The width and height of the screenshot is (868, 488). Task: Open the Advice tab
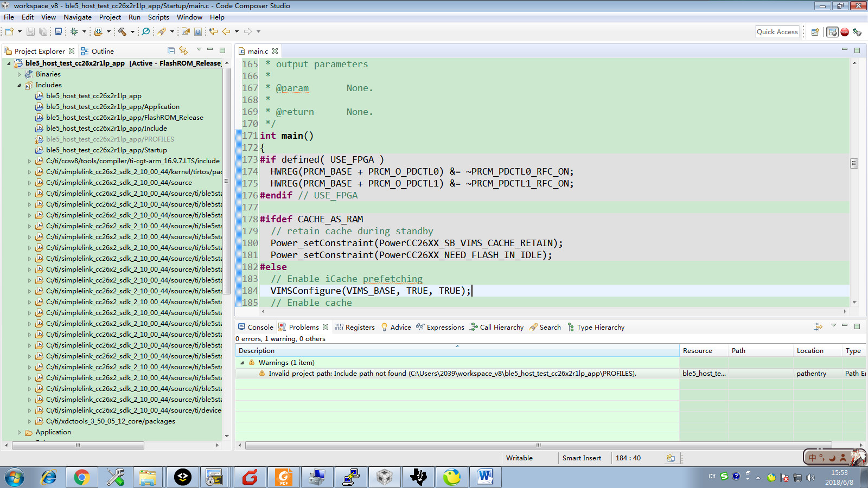[x=396, y=327]
